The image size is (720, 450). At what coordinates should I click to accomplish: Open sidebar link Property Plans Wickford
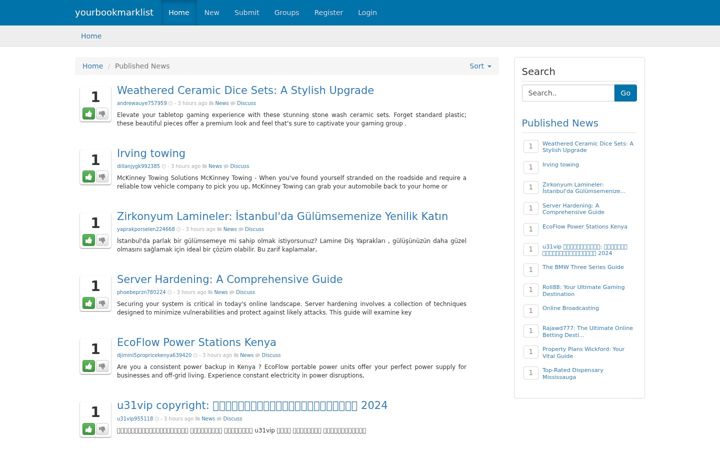pyautogui.click(x=583, y=353)
